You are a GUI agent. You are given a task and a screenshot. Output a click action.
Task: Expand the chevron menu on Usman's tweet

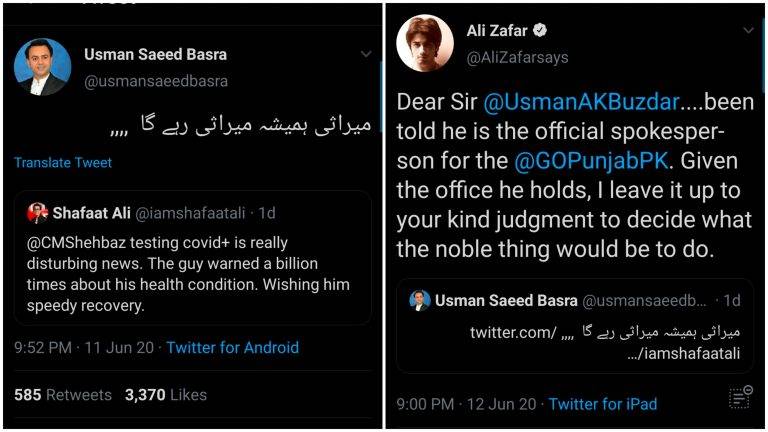point(366,54)
